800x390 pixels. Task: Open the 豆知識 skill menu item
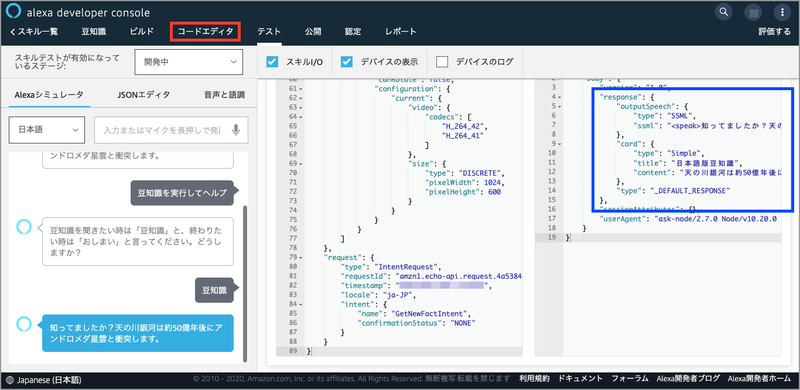(x=94, y=32)
